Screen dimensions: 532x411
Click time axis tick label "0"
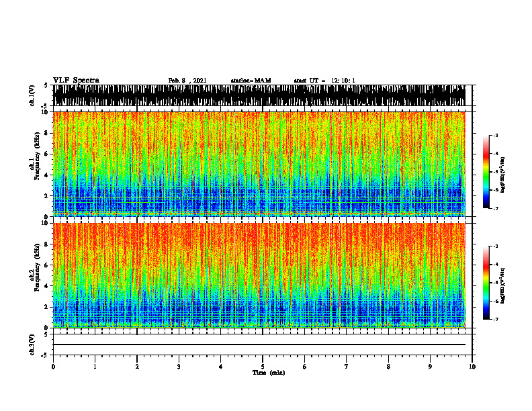(53, 367)
